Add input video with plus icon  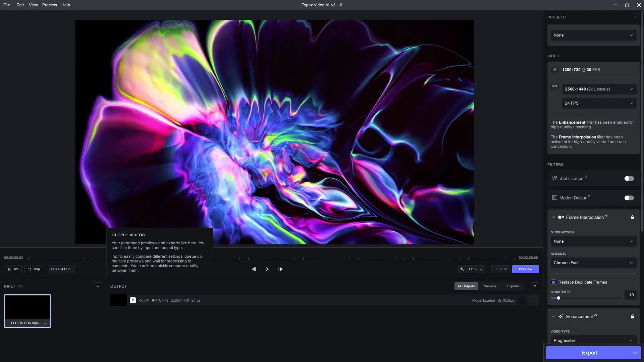(x=98, y=286)
